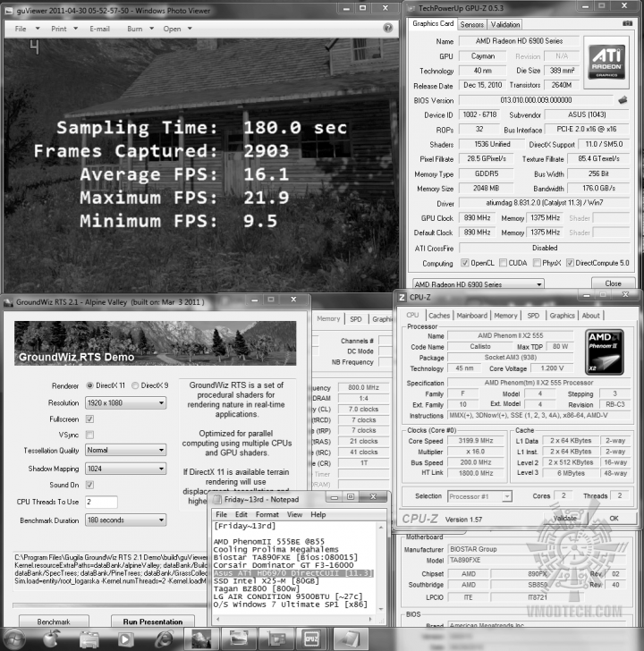644x651 pixels.
Task: Toggle OpenCL checkbox in GPU-Z
Action: pyautogui.click(x=465, y=263)
